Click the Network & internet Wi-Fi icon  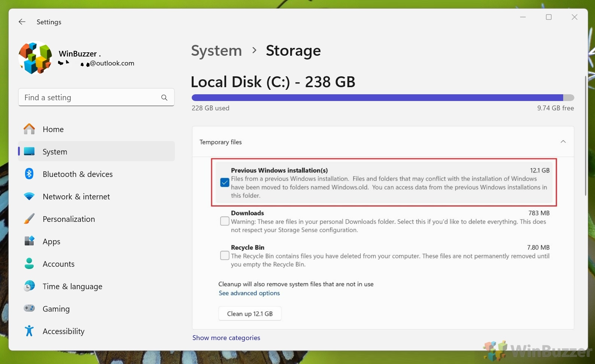(29, 196)
